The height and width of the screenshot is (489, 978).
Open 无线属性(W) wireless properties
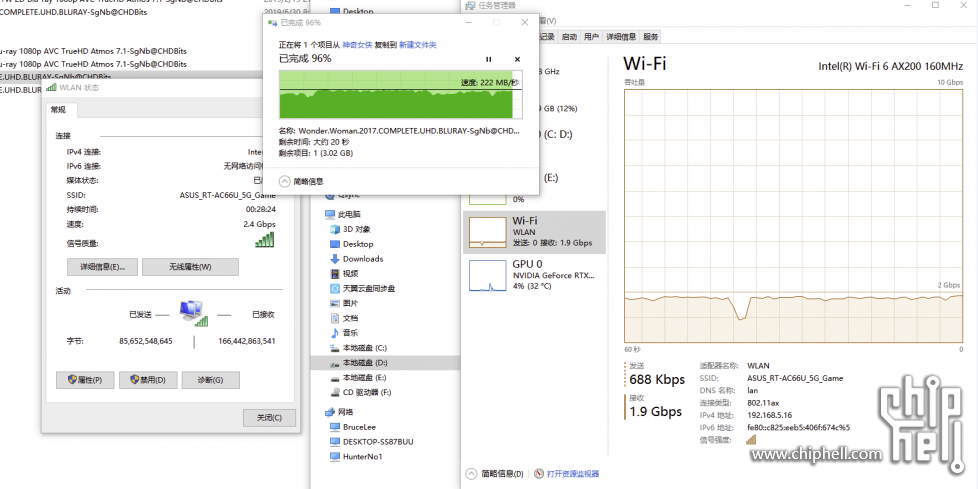tap(190, 267)
